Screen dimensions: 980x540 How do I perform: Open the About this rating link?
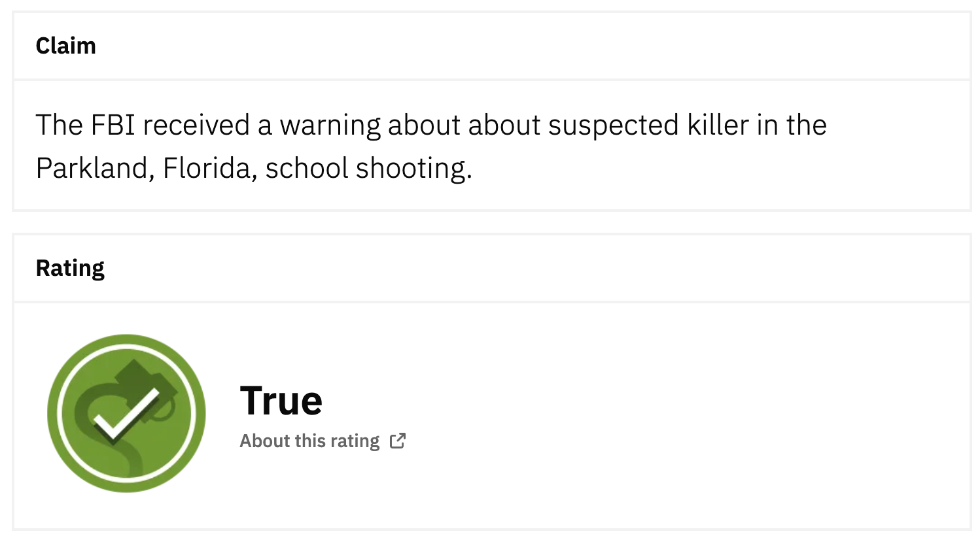309,441
